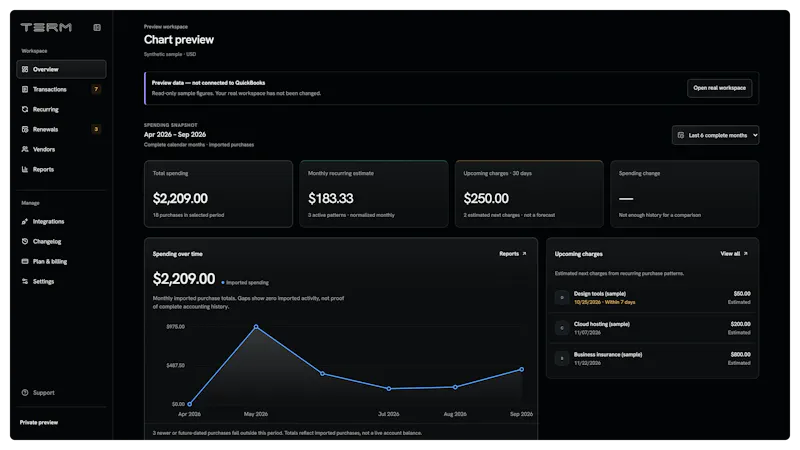Click the Upcoming charges 30 days card

(529, 194)
